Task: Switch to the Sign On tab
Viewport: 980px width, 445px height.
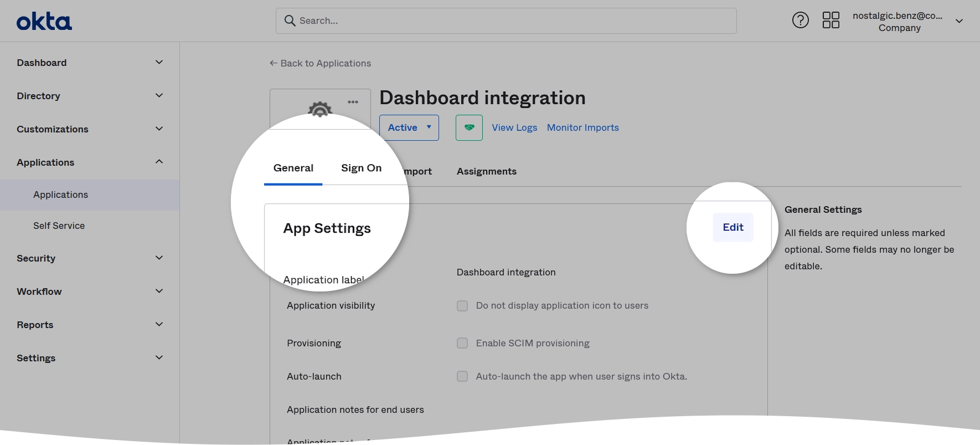Action: coord(361,168)
